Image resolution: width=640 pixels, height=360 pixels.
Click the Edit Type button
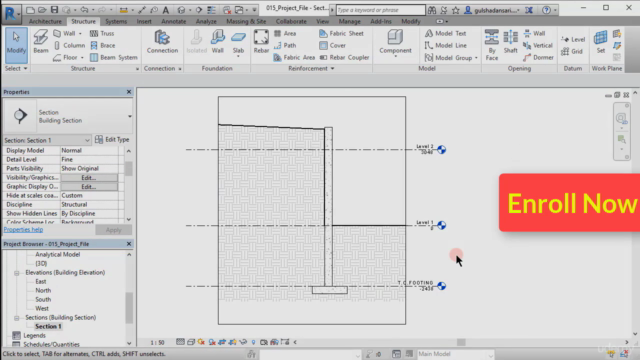coord(112,140)
